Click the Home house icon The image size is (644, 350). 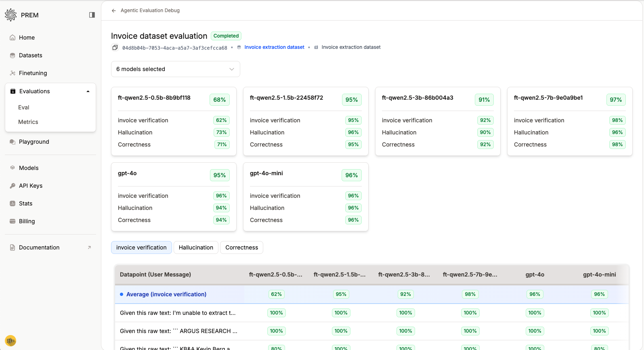click(x=13, y=38)
